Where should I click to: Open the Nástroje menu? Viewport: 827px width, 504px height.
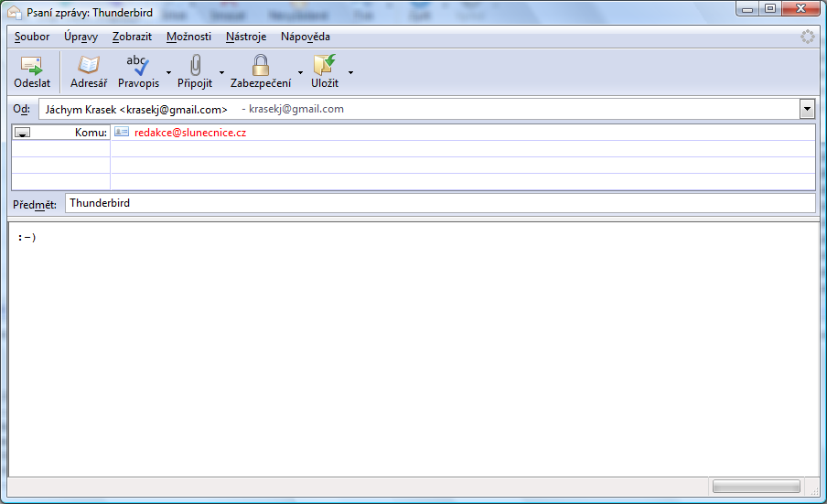point(246,37)
